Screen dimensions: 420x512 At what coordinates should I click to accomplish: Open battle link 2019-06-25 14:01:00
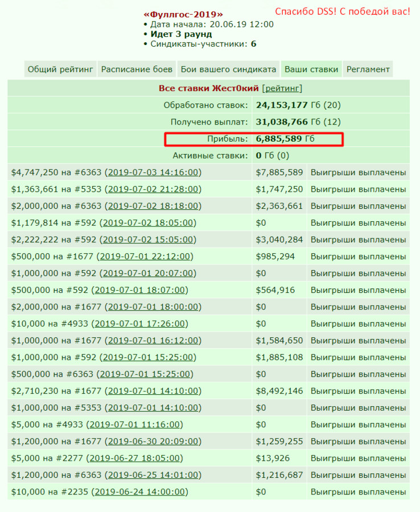pos(153,475)
